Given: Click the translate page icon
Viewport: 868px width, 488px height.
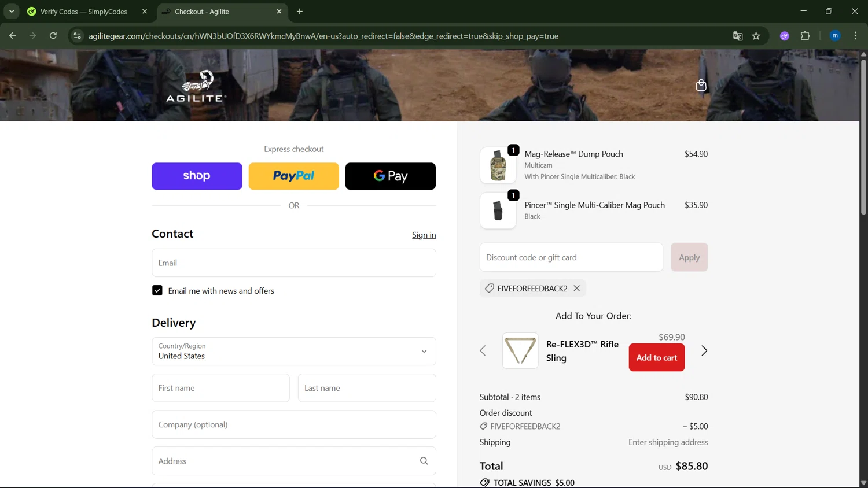Looking at the screenshot, I should pos(738,36).
